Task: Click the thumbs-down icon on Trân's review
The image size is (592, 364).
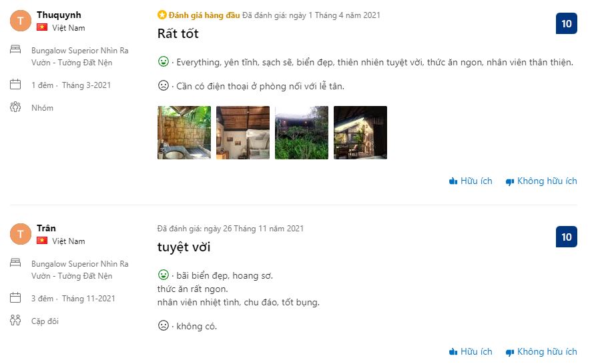Action: coord(510,352)
